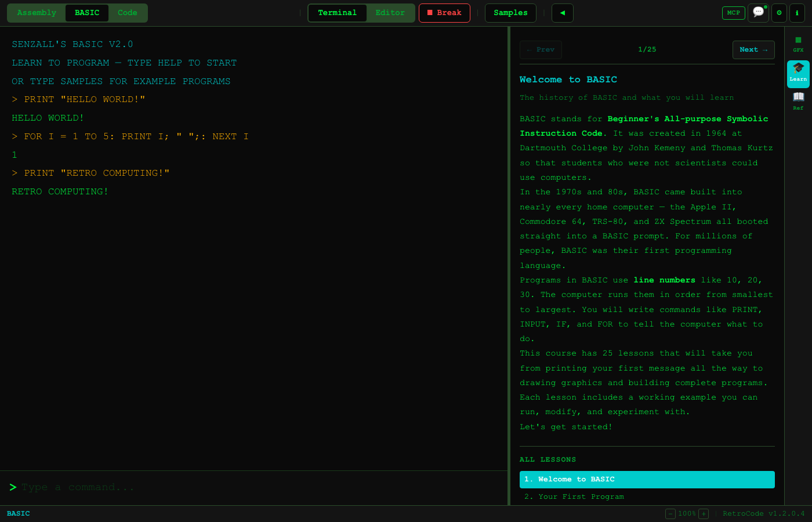Select the BASIC mode tab
This screenshot has width=812, height=522.
coord(86,12)
